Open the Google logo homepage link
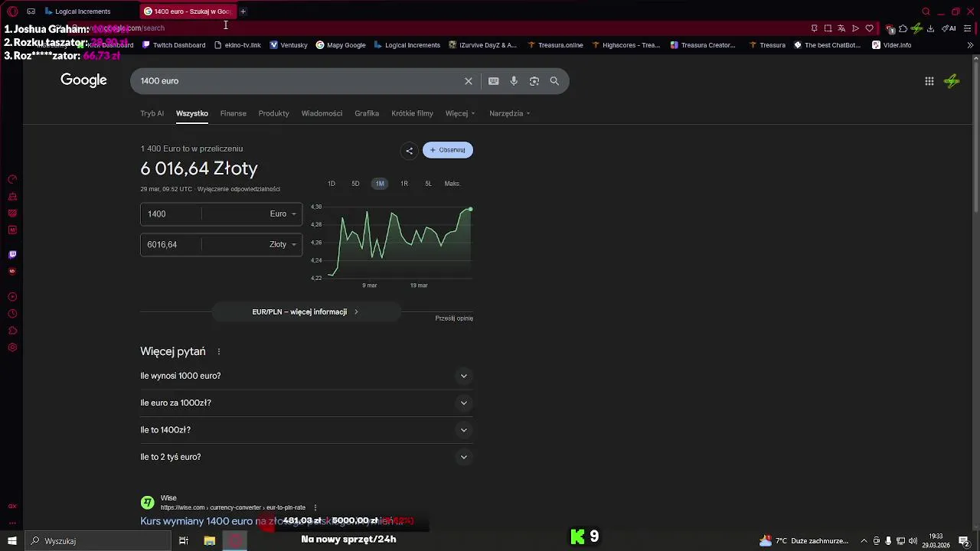This screenshot has width=980, height=551. point(83,80)
